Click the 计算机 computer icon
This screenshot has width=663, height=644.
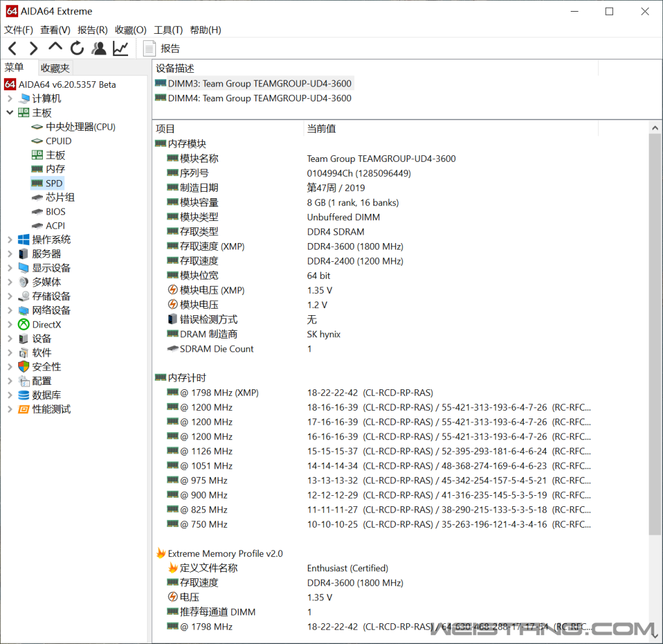24,99
